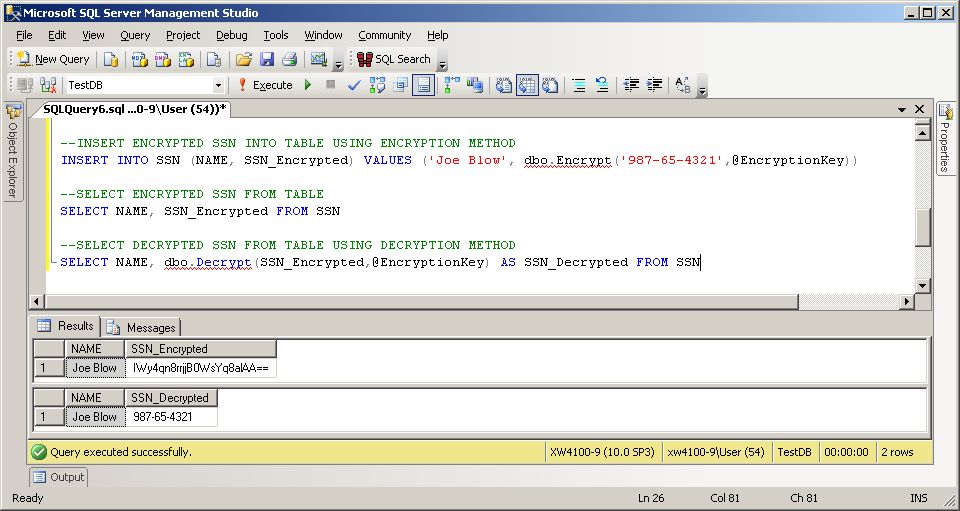The height and width of the screenshot is (511, 960).
Task: Select Results to Text mode
Action: coord(503,85)
